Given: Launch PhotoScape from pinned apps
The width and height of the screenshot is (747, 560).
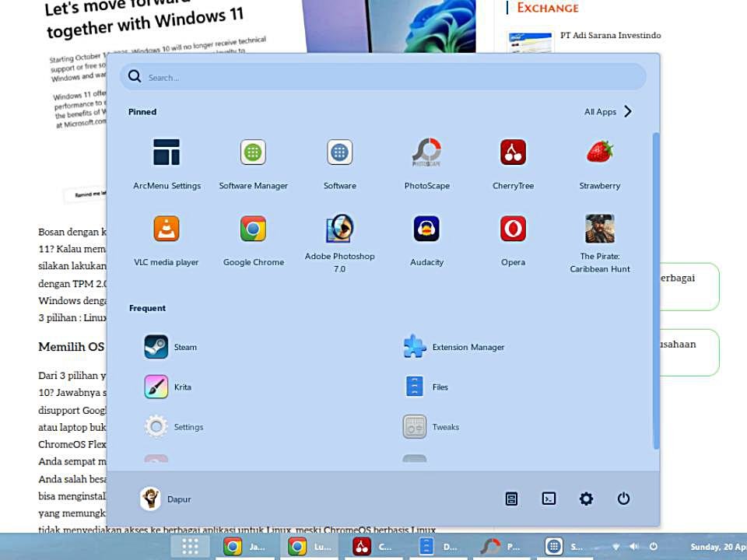Looking at the screenshot, I should [427, 164].
